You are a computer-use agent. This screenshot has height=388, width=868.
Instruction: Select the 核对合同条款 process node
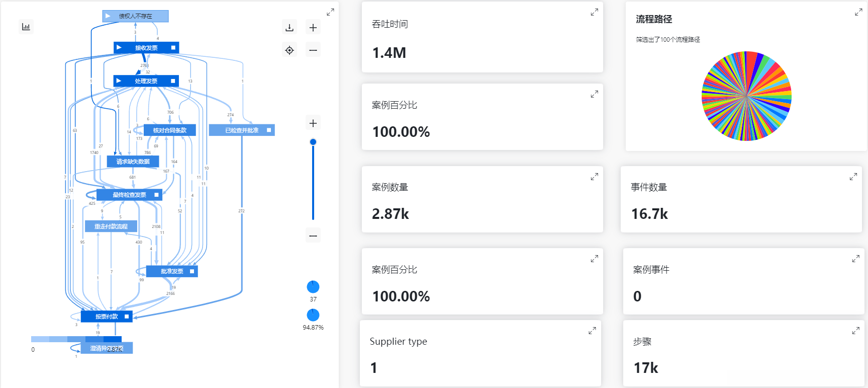pyautogui.click(x=169, y=130)
